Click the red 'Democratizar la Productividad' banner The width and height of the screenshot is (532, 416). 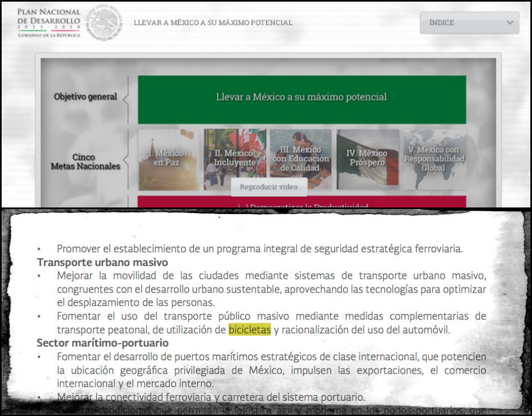pyautogui.click(x=302, y=204)
